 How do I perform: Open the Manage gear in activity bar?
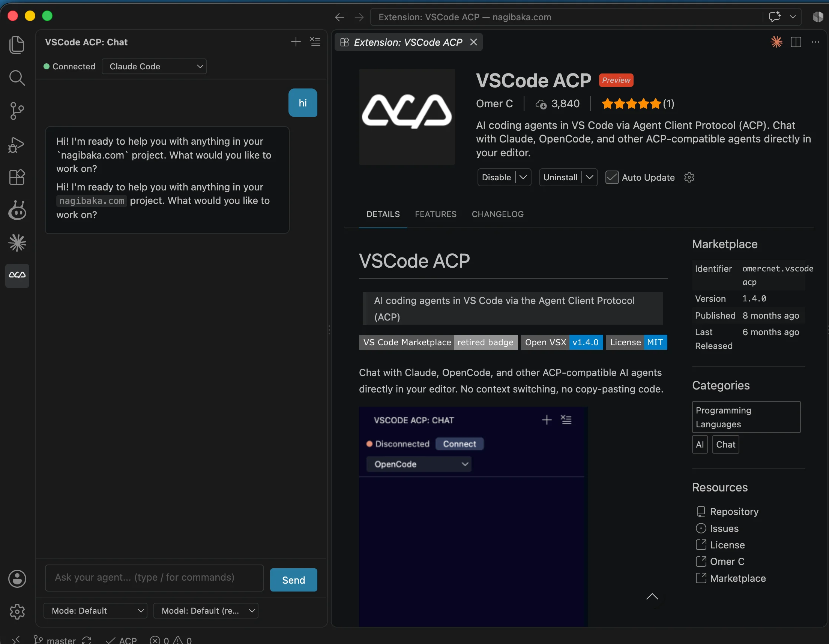(x=17, y=611)
